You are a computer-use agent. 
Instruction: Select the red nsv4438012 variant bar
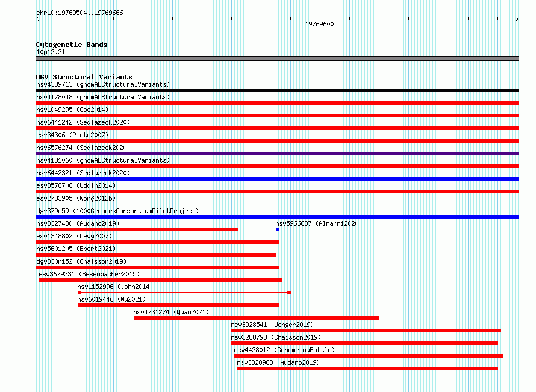tap(369, 356)
